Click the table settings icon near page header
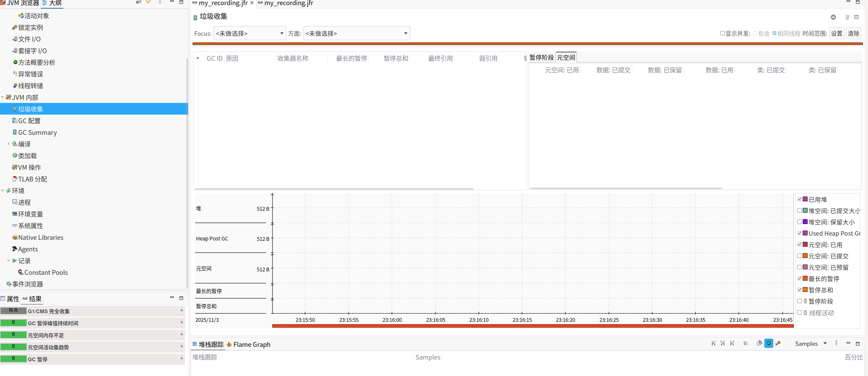 click(x=857, y=17)
